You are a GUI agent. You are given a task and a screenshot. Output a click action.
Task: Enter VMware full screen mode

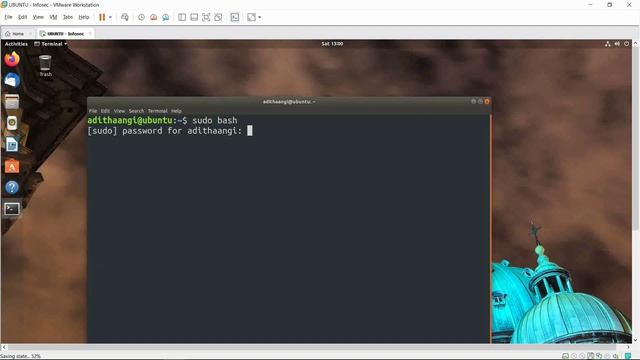pyautogui.click(x=206, y=17)
